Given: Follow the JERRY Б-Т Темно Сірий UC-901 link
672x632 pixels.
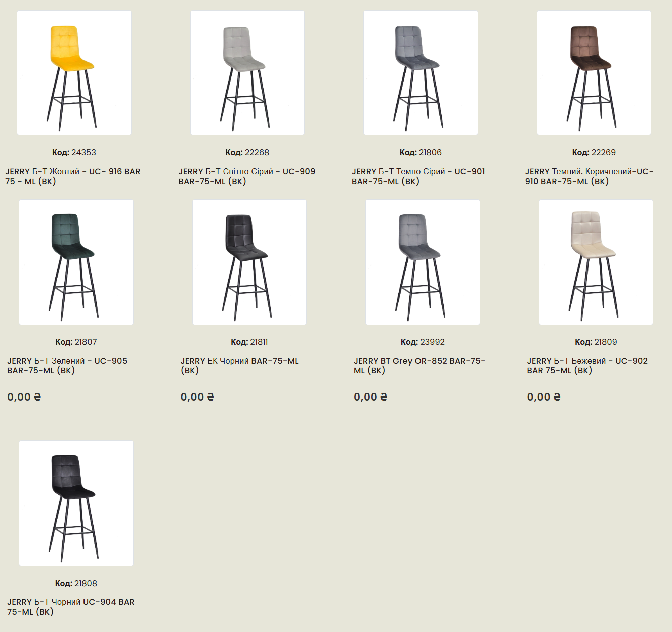Looking at the screenshot, I should click(418, 176).
